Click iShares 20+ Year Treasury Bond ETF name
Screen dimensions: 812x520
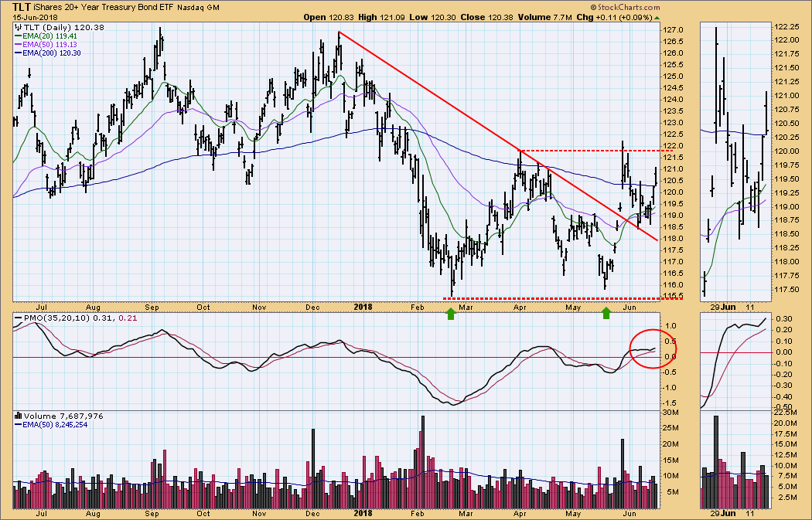click(x=104, y=8)
